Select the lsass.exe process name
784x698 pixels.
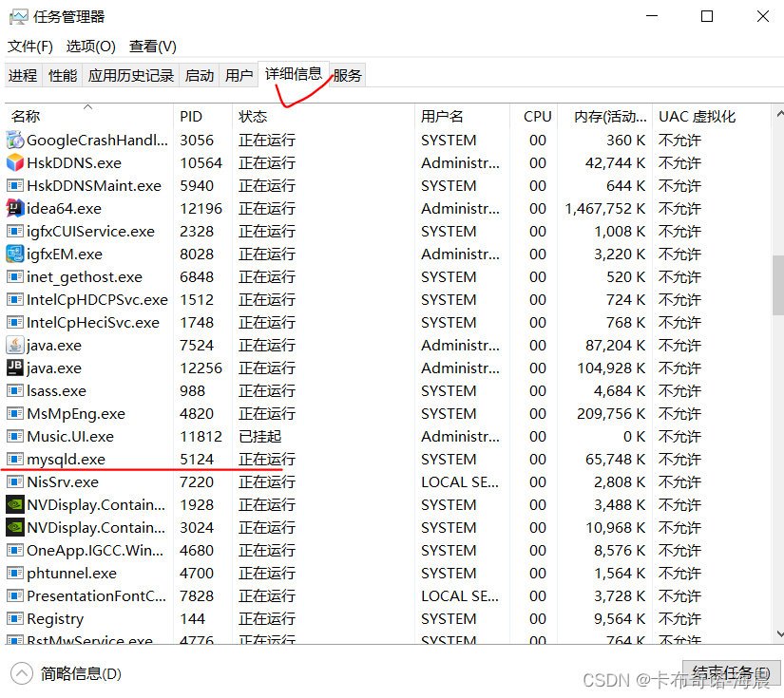click(56, 390)
